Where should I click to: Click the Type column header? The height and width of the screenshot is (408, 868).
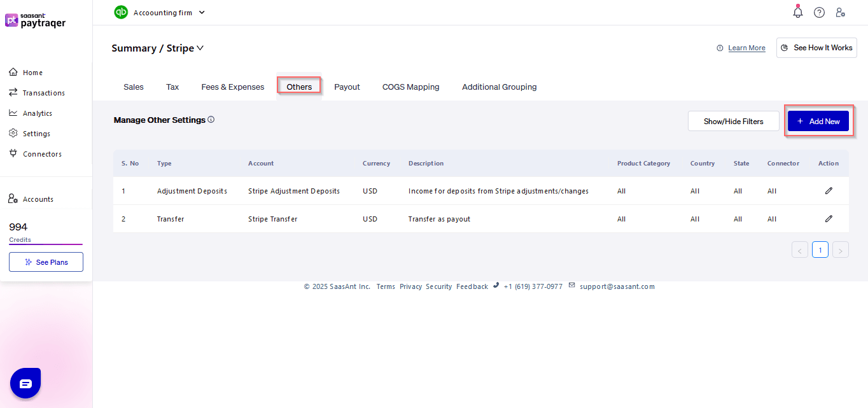tap(164, 164)
